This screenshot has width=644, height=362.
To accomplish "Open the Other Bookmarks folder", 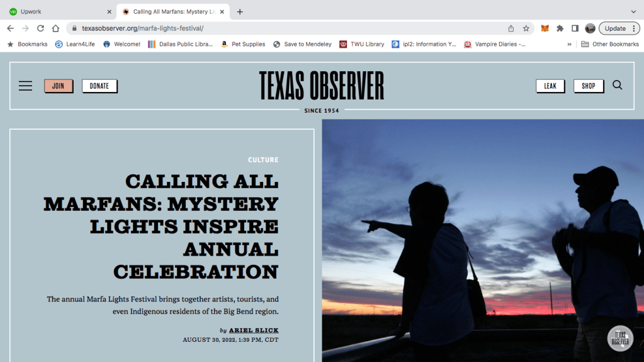I will (x=609, y=45).
